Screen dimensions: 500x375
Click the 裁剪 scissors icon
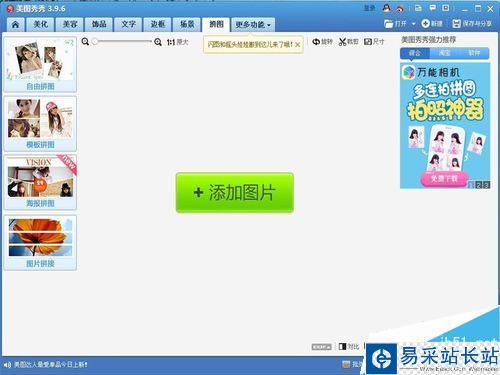coord(342,42)
